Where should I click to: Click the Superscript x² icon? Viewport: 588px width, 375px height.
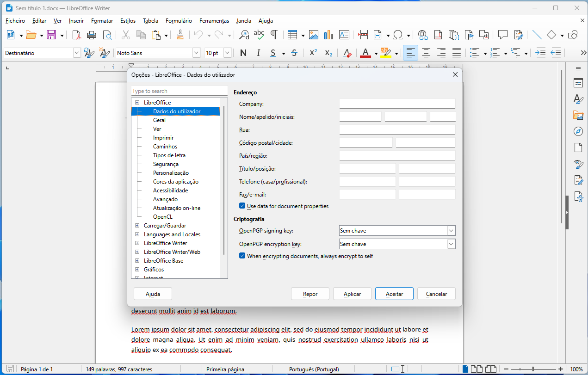click(x=313, y=53)
